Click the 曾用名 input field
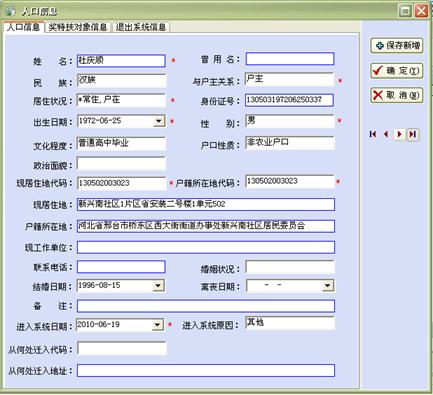Screen dimensions: 433x395 click(290, 59)
